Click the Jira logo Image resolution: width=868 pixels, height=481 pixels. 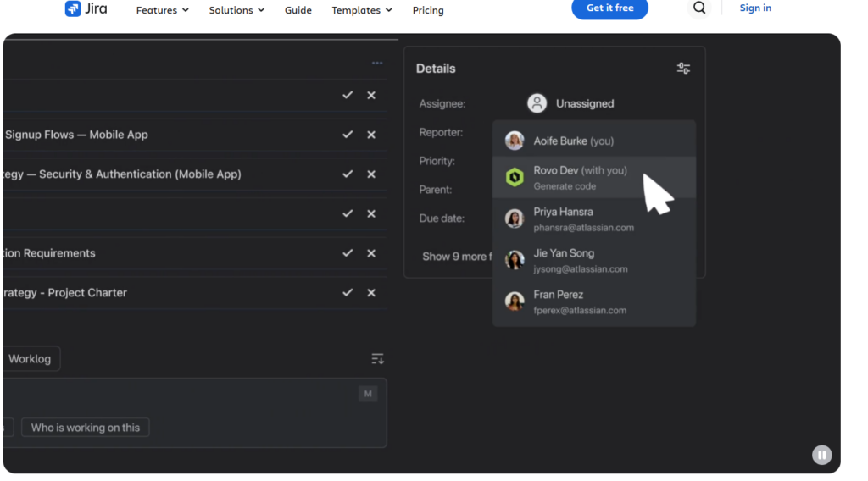point(86,8)
